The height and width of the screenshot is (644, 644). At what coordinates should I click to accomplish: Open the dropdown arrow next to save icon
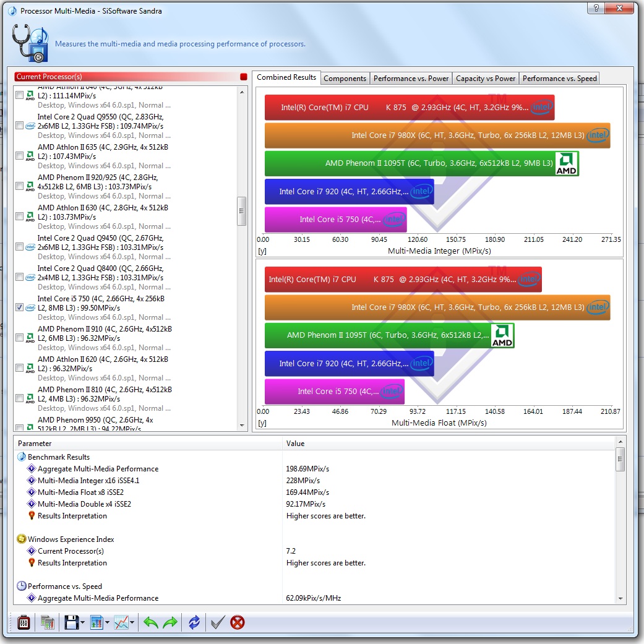coord(82,622)
